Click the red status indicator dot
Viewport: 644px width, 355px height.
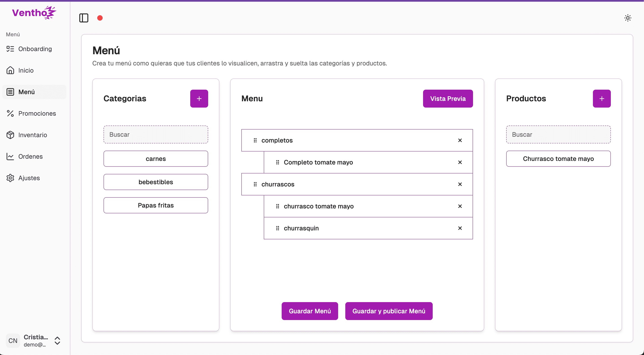(x=100, y=18)
